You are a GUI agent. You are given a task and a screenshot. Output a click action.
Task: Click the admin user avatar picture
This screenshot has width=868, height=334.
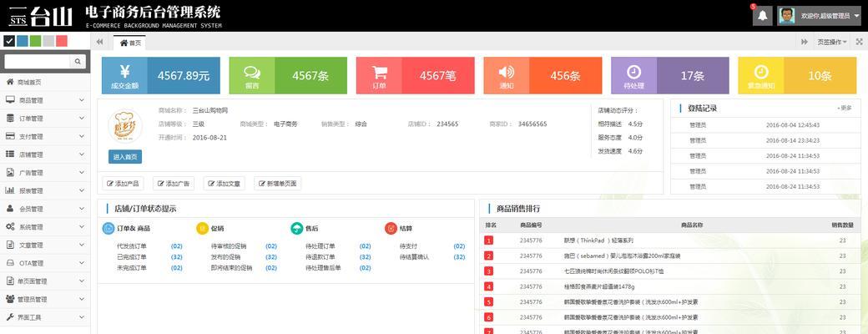pos(786,16)
